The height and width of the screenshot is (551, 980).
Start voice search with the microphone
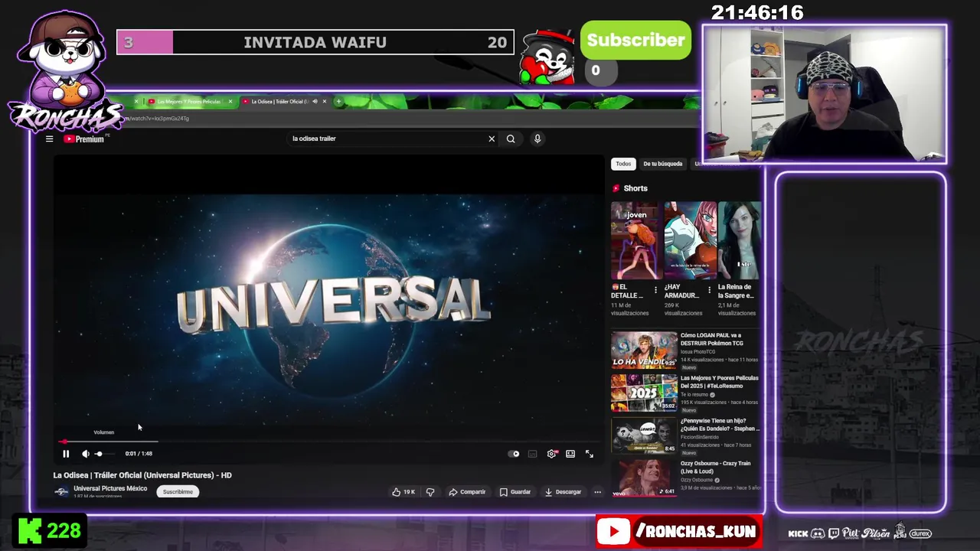coord(537,139)
